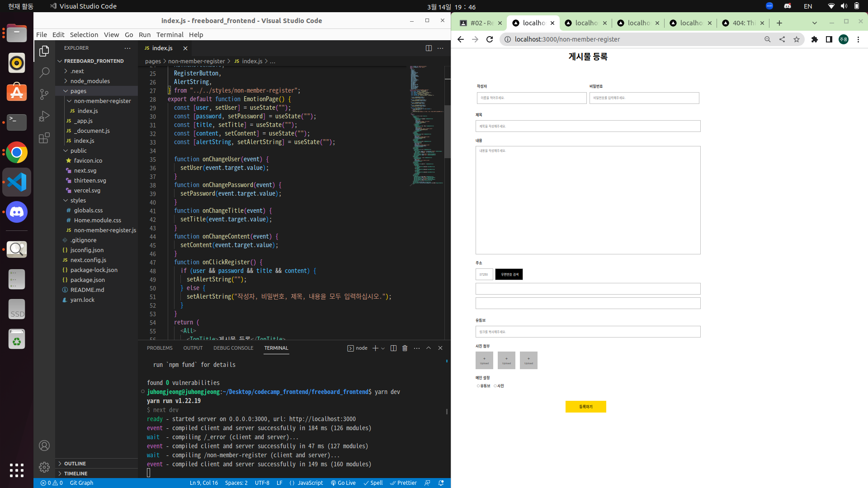The width and height of the screenshot is (868, 488).
Task: Click the yellow 등록하기 button
Action: coord(585,407)
